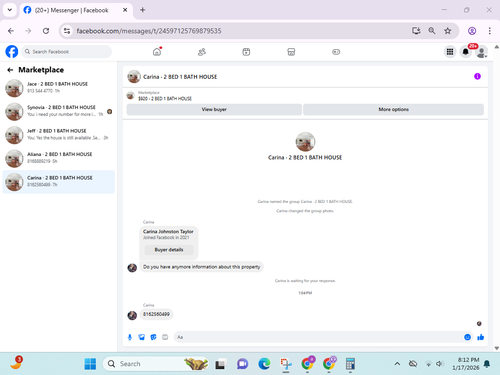Select the Carina chat in the sidebar
The width and height of the screenshot is (500, 375).
coord(59,182)
